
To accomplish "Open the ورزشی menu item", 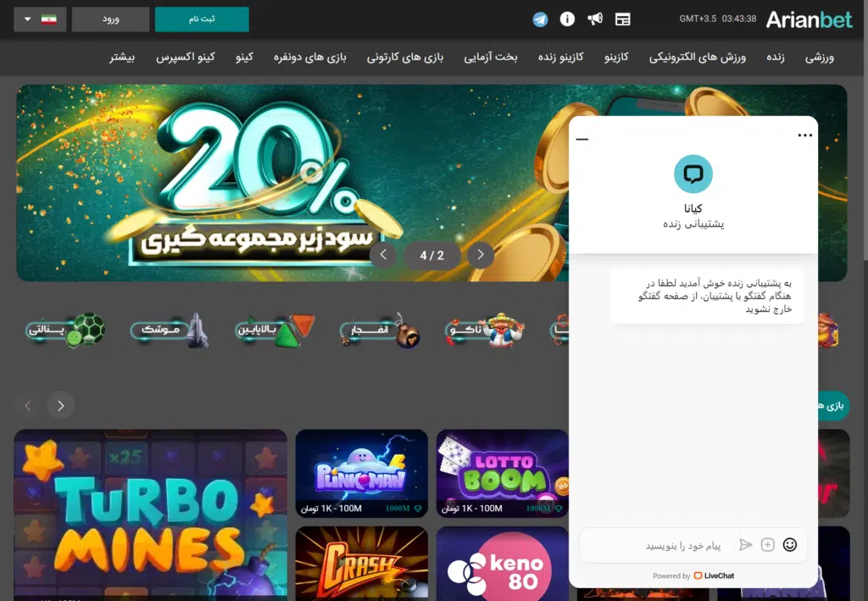I will point(819,58).
